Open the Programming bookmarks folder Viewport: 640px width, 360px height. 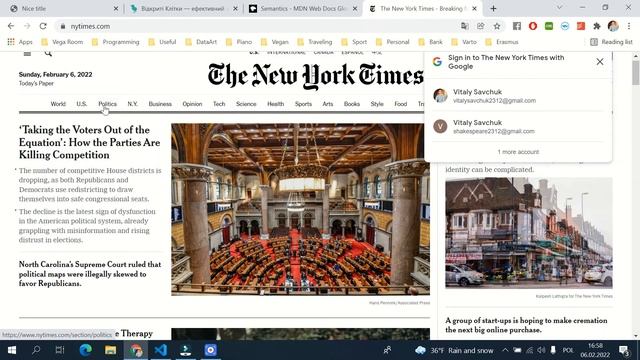(x=116, y=42)
